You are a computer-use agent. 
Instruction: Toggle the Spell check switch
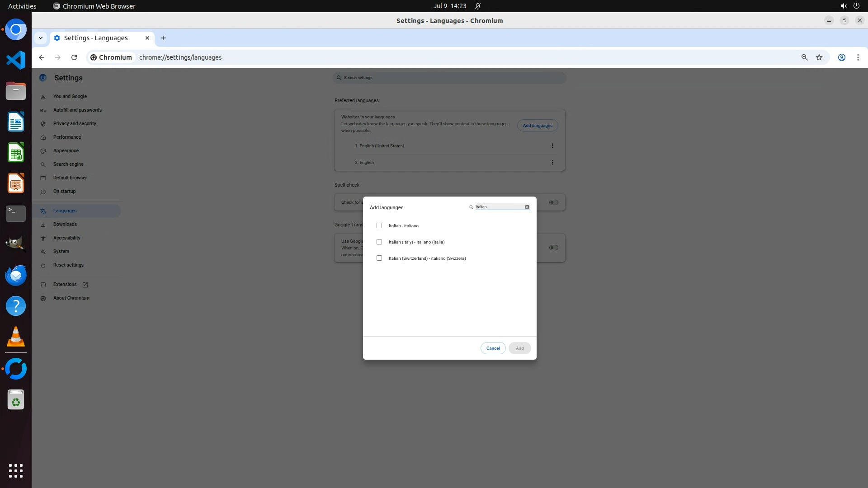tap(553, 202)
